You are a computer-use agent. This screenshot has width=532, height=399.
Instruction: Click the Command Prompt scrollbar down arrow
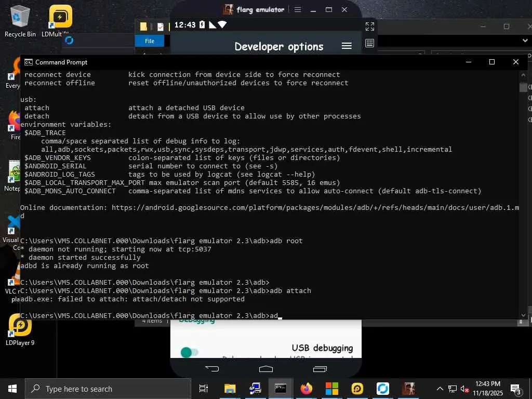(523, 315)
